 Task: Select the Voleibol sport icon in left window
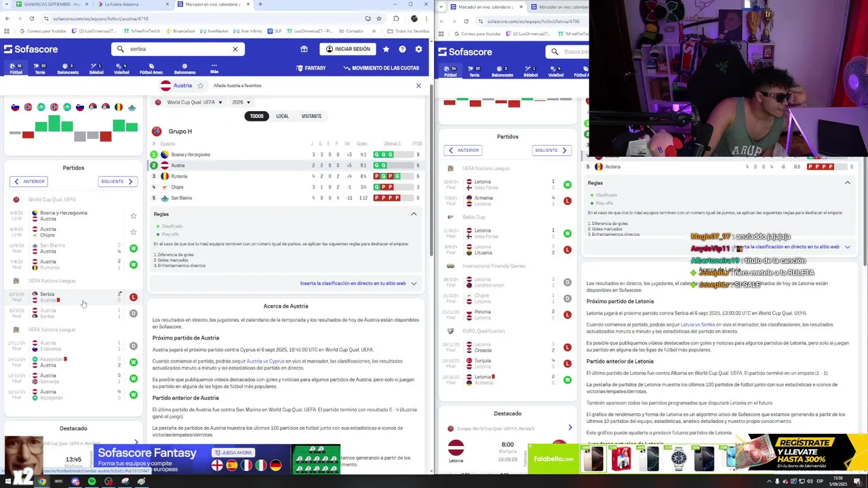point(121,68)
